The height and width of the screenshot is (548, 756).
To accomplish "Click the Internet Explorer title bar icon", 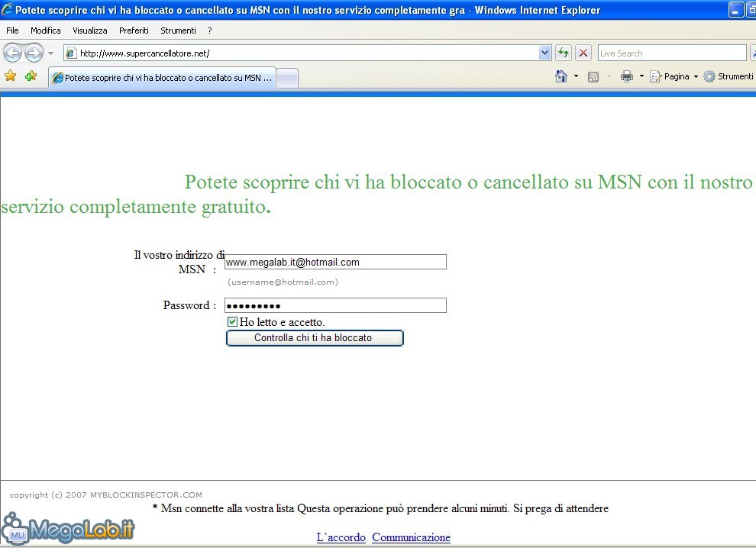I will tap(7, 9).
